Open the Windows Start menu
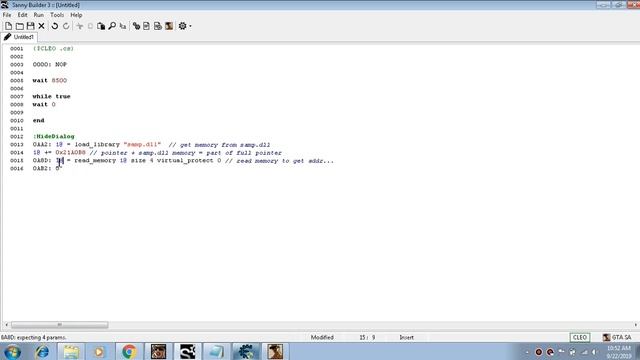The width and height of the screenshot is (640, 360). (x=12, y=351)
